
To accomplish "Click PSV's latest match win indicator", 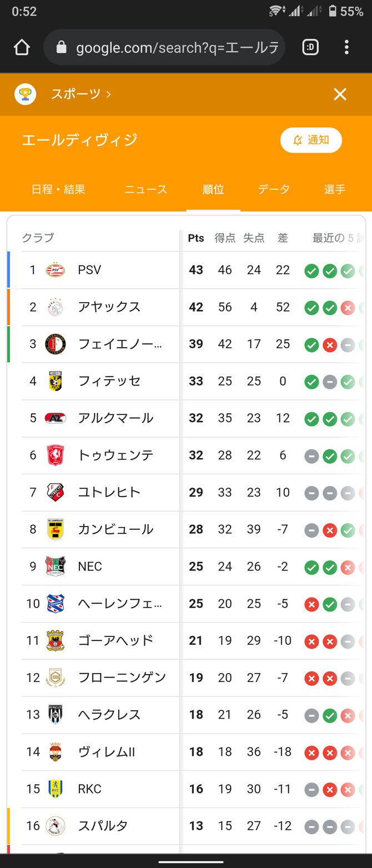I will click(311, 271).
